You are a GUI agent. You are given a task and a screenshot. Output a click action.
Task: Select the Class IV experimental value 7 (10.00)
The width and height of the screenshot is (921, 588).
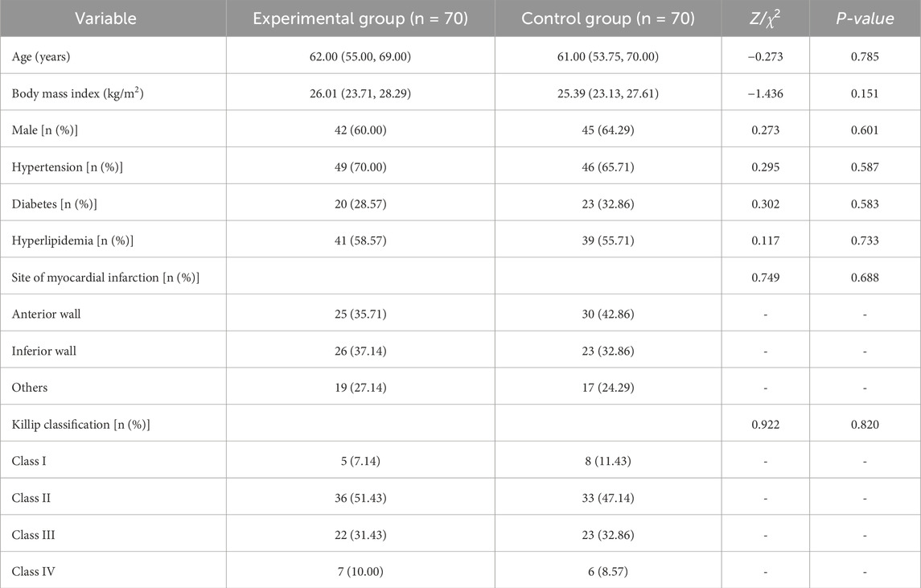[360, 572]
